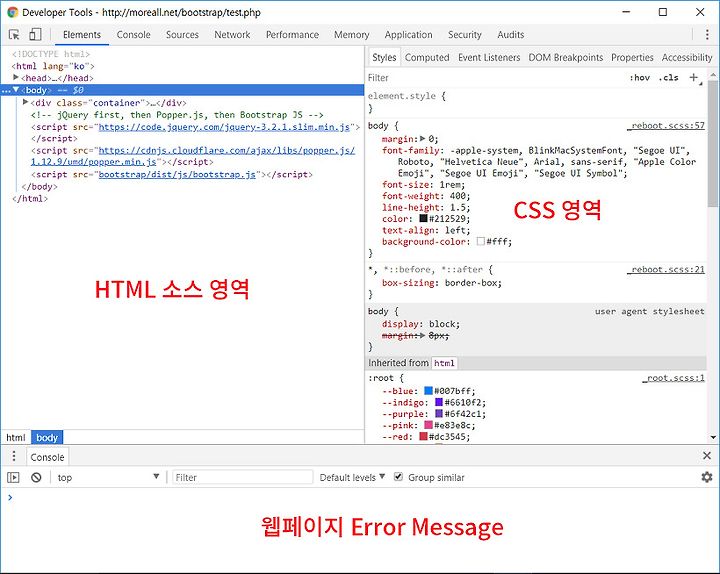This screenshot has width=720, height=574.
Task: Expand the margin 0 shorthand triangle
Action: (x=423, y=138)
